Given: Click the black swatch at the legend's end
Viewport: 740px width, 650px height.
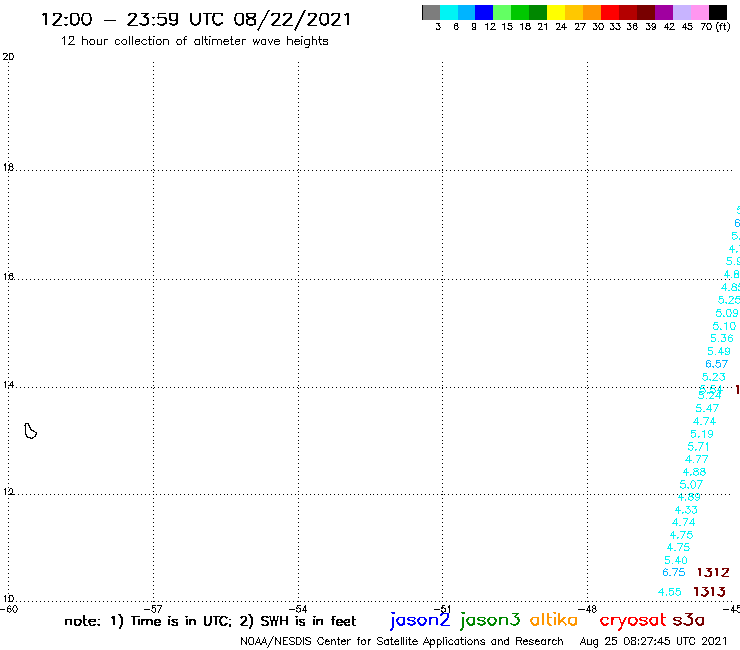Looking at the screenshot, I should coord(718,12).
